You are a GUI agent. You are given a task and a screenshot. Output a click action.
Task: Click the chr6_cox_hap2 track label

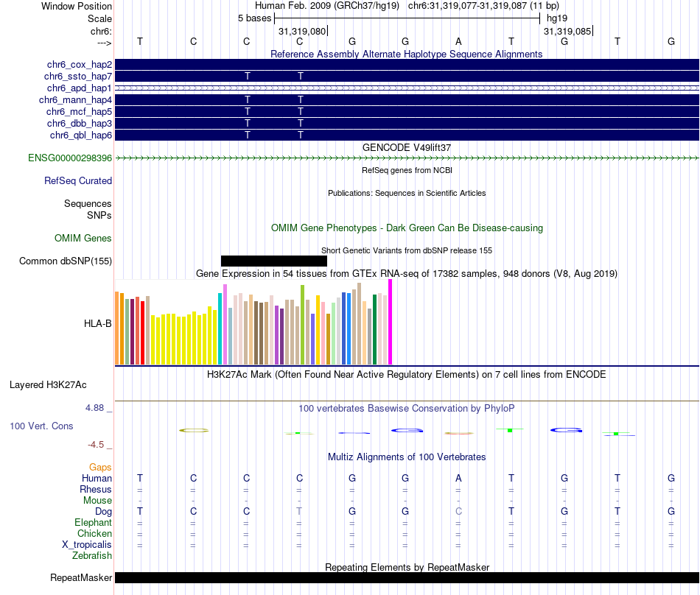pos(80,65)
